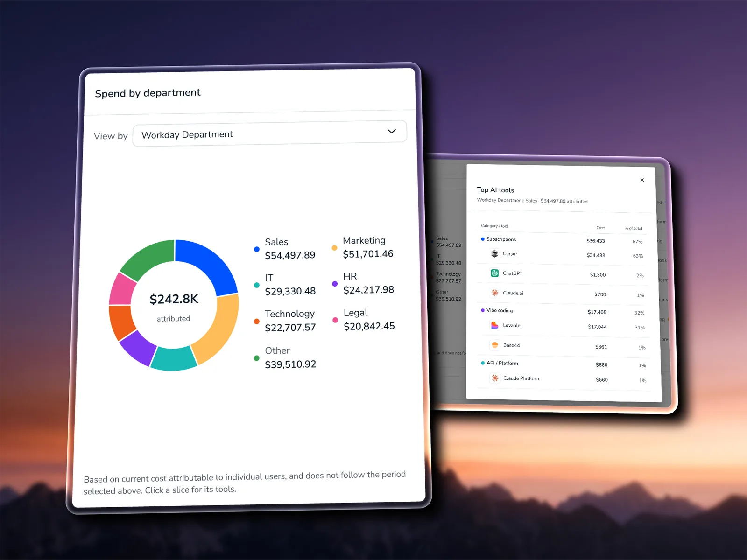This screenshot has width=747, height=560.
Task: Click the Marketing legend label
Action: coord(364,240)
